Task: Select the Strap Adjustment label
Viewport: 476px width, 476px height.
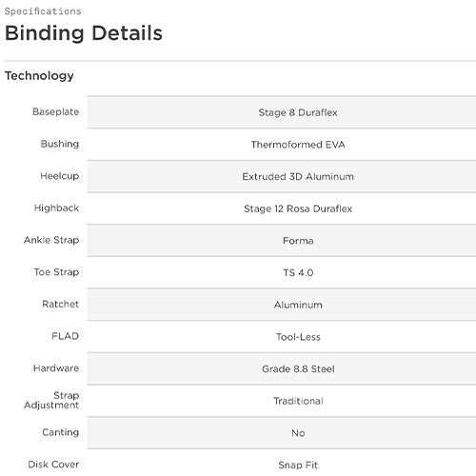Action: pos(51,400)
